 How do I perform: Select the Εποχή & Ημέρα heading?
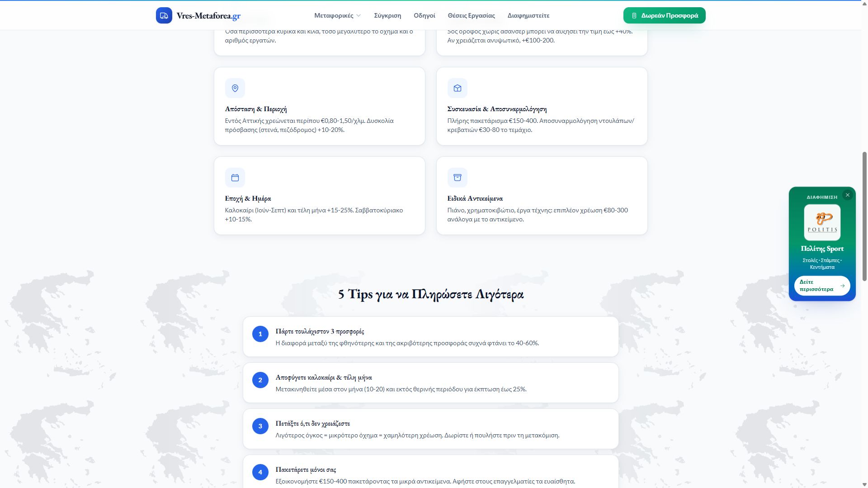point(248,198)
